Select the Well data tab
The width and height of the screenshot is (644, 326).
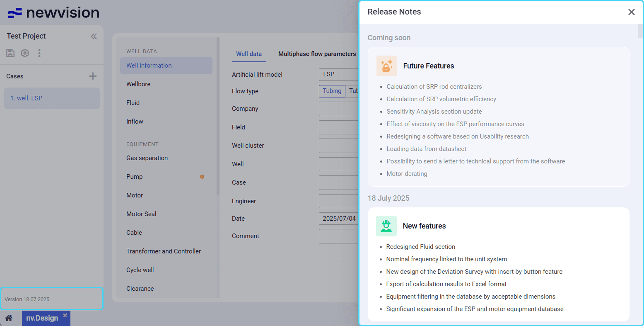click(248, 54)
